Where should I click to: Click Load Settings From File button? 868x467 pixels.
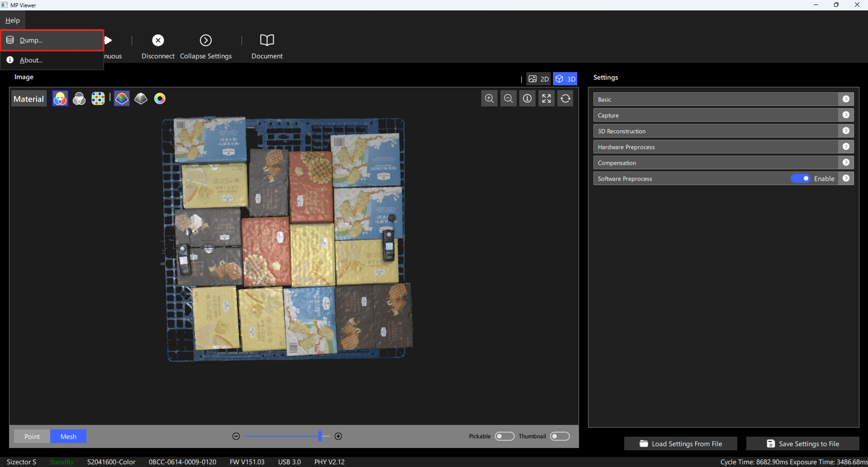[x=680, y=443]
